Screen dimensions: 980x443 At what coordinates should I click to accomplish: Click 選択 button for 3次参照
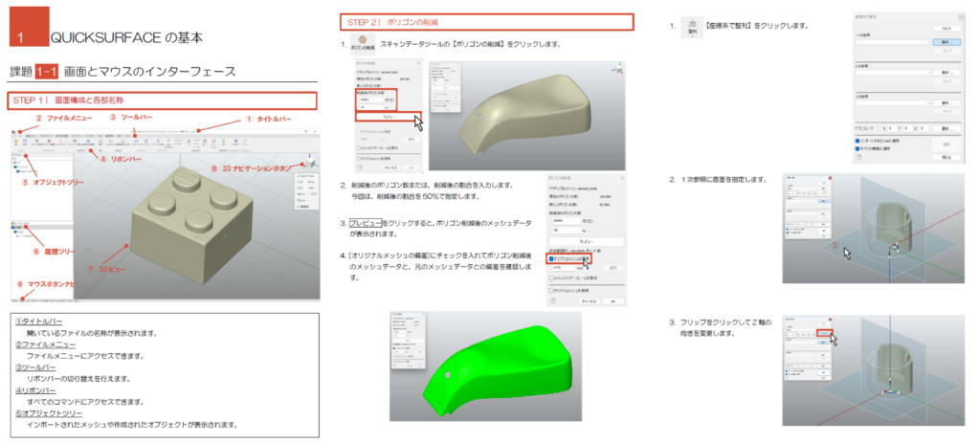point(947,103)
